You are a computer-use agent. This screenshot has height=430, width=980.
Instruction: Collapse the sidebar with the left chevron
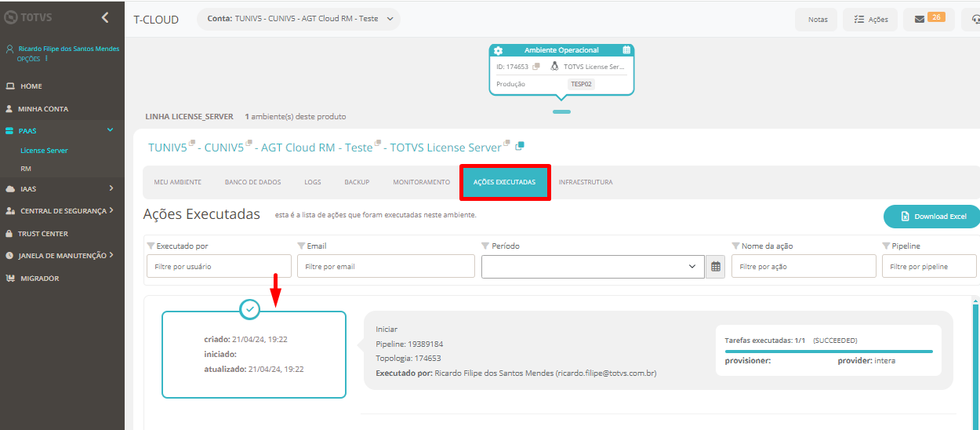click(x=105, y=17)
